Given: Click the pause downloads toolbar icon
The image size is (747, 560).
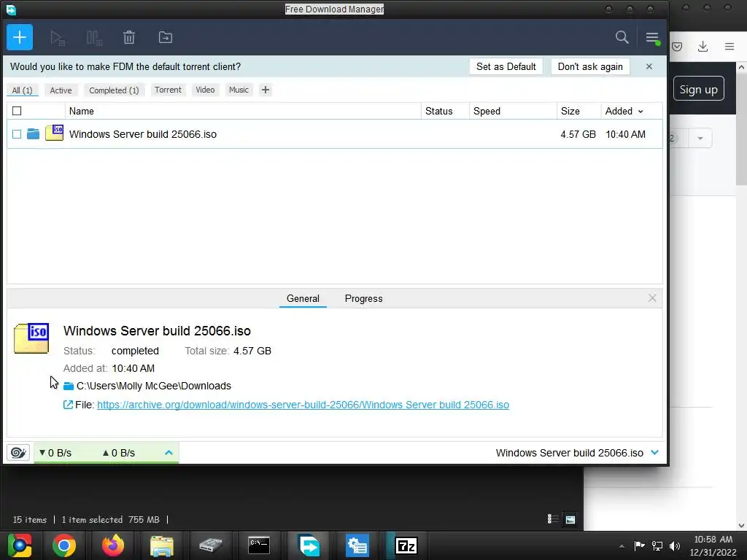Looking at the screenshot, I should tap(94, 38).
